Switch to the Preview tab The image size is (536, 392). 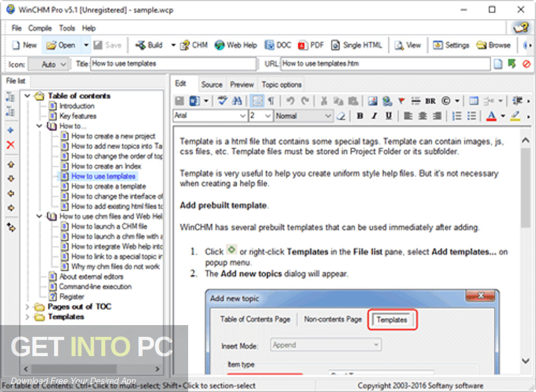click(x=242, y=84)
